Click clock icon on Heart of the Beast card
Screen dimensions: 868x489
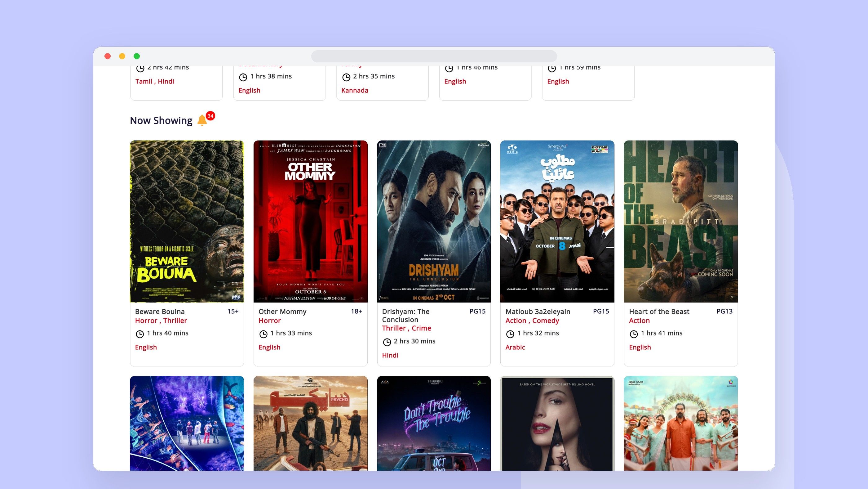pos(634,334)
